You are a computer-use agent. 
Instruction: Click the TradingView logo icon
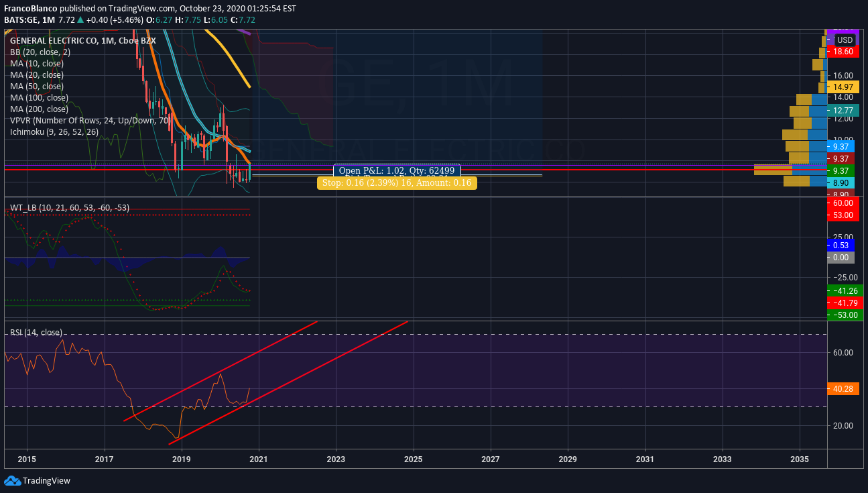[12, 480]
